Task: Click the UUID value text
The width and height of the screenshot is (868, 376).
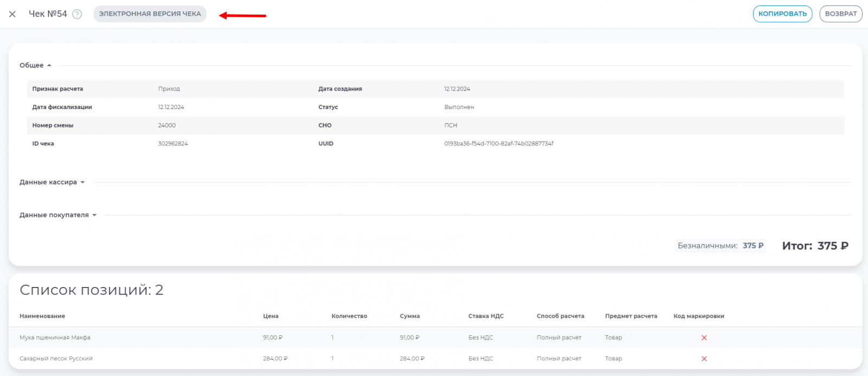Action: [x=499, y=144]
